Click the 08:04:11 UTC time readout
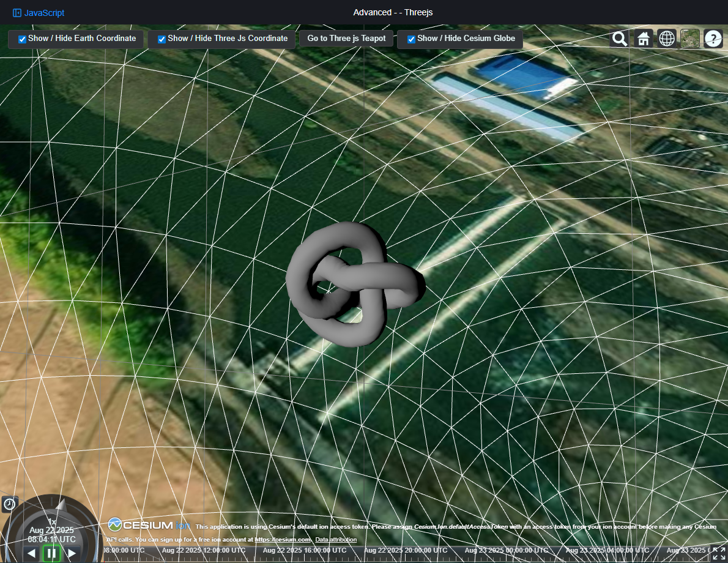The width and height of the screenshot is (728, 563). pos(51,540)
